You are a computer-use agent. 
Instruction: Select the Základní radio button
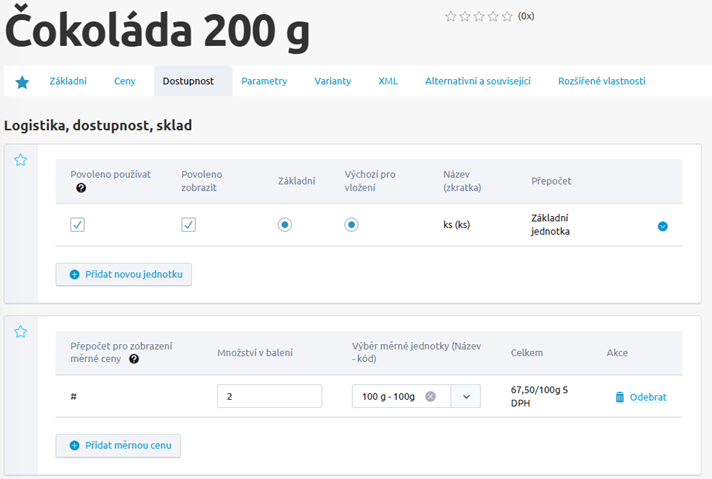click(285, 225)
